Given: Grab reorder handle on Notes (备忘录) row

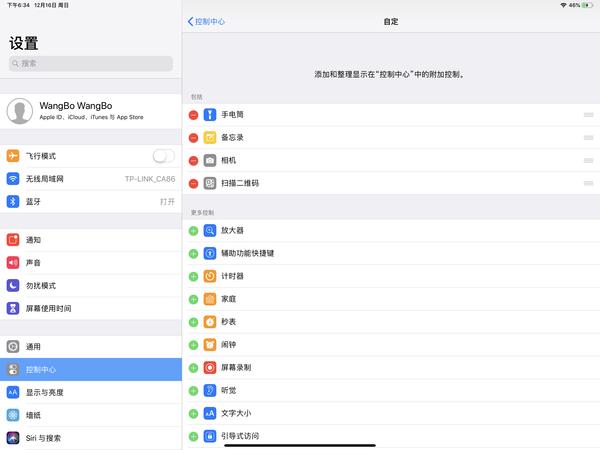Looking at the screenshot, I should click(589, 138).
